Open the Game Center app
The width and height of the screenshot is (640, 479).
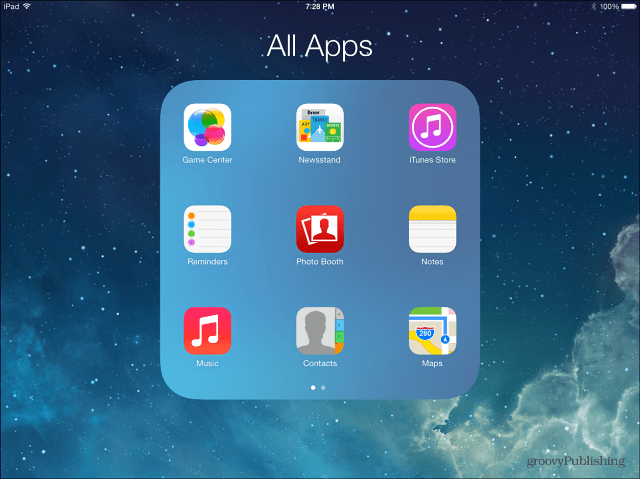coord(207,127)
